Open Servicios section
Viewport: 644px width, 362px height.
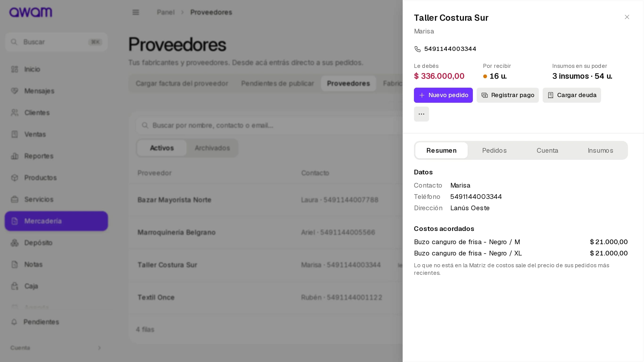pyautogui.click(x=56, y=199)
